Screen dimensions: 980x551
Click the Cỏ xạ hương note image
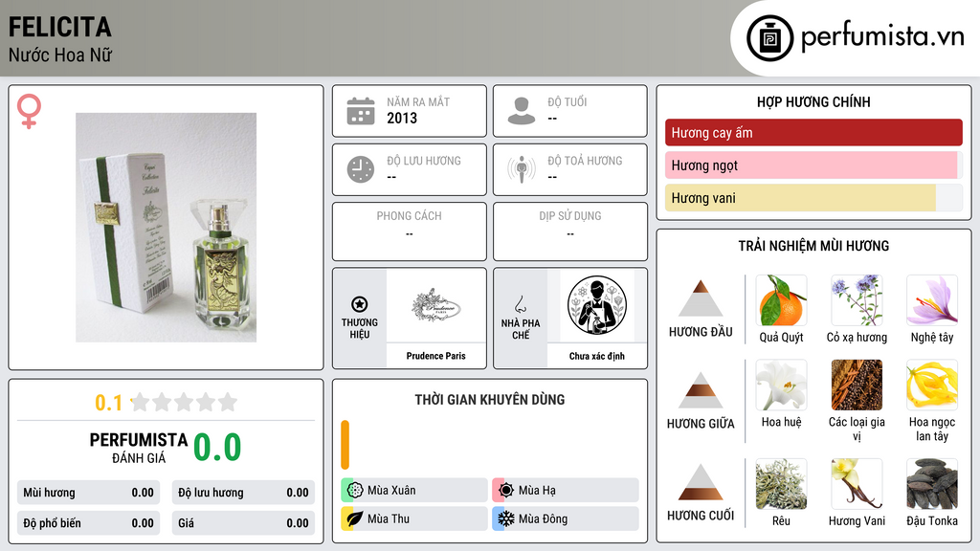pos(857,299)
